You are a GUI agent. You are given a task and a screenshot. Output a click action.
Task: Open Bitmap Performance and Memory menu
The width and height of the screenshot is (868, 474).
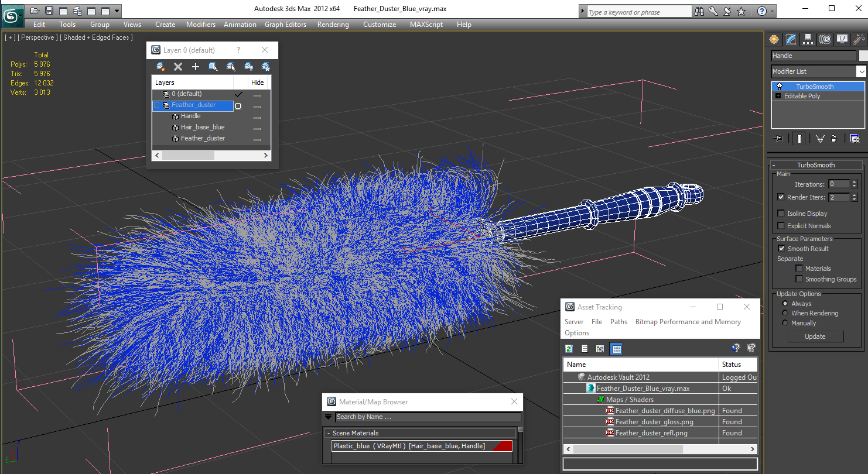tap(688, 322)
